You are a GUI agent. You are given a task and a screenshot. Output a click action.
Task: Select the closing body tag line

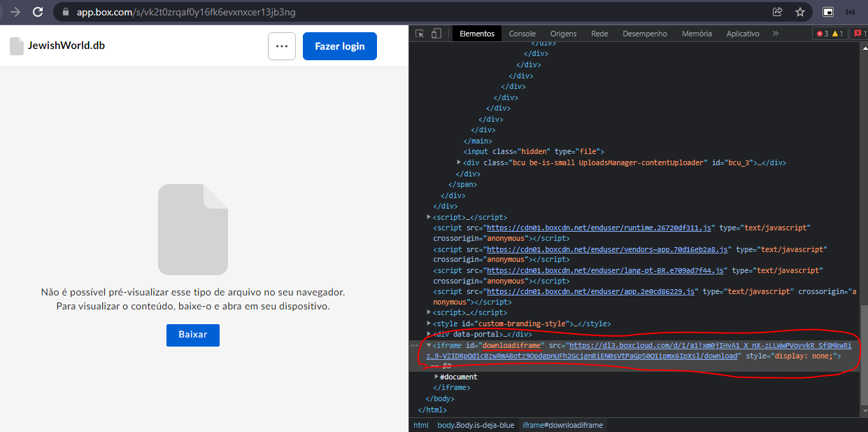point(440,398)
